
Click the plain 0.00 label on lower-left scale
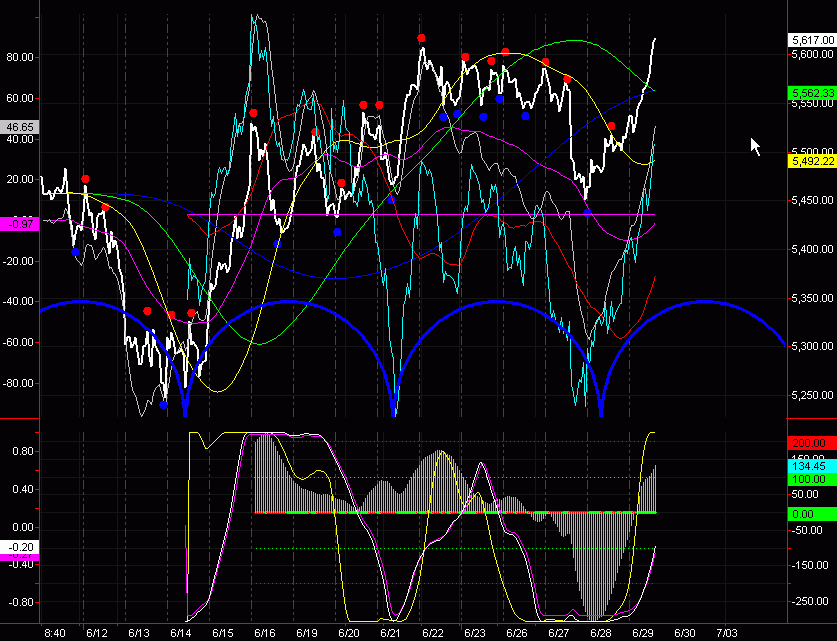pos(22,527)
